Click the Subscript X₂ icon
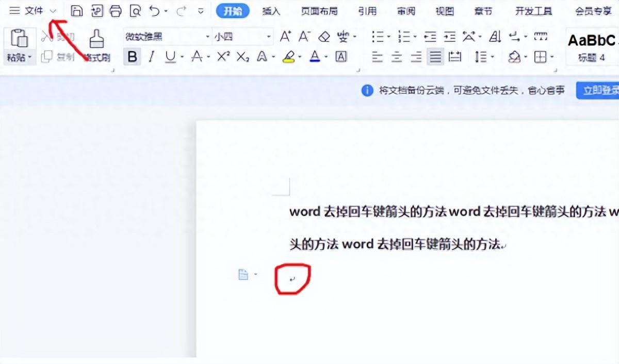This screenshot has height=364, width=619. (242, 57)
